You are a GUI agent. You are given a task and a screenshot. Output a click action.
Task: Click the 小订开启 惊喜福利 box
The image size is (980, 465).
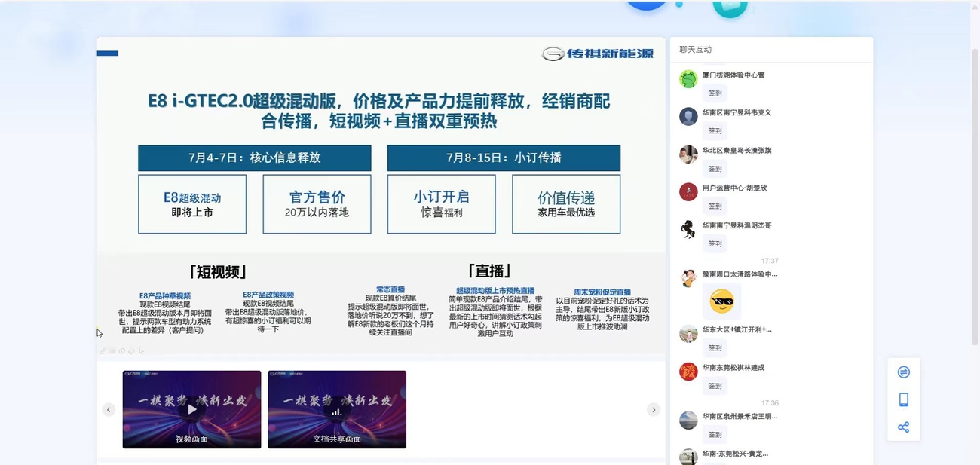click(441, 204)
